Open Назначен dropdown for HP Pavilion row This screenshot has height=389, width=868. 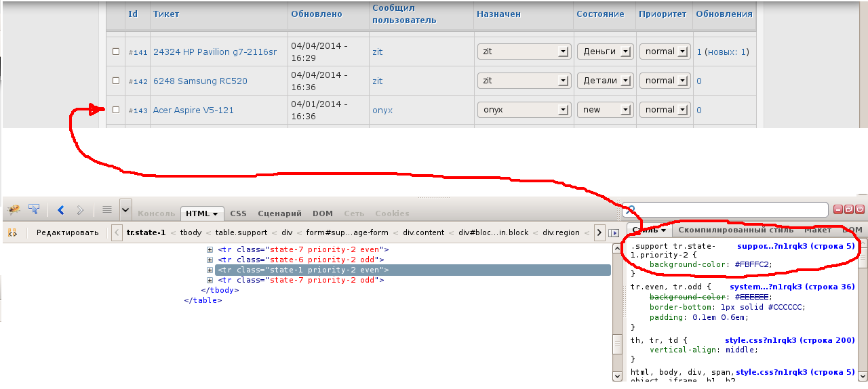pyautogui.click(x=524, y=52)
